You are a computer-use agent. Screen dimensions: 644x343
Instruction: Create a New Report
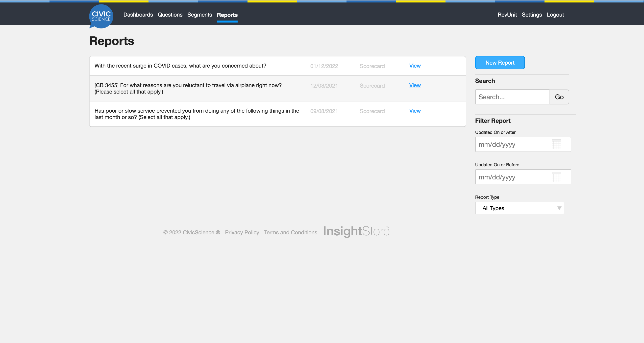pos(499,63)
